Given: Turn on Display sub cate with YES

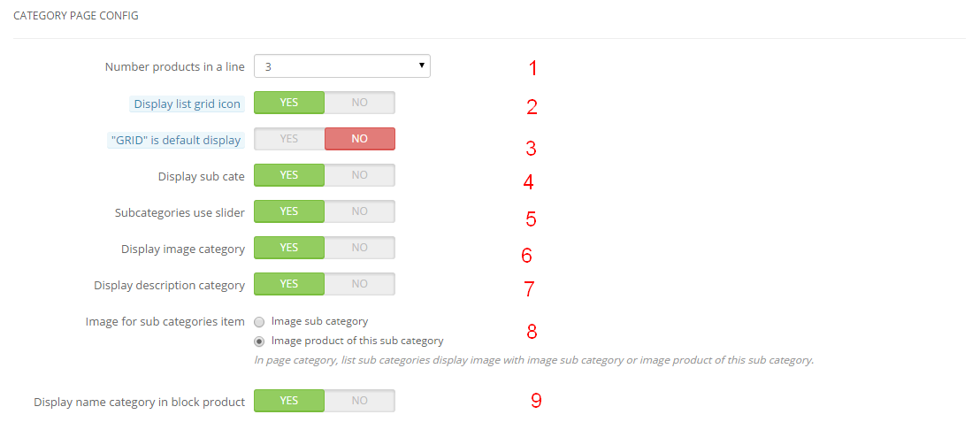Looking at the screenshot, I should pyautogui.click(x=289, y=175).
